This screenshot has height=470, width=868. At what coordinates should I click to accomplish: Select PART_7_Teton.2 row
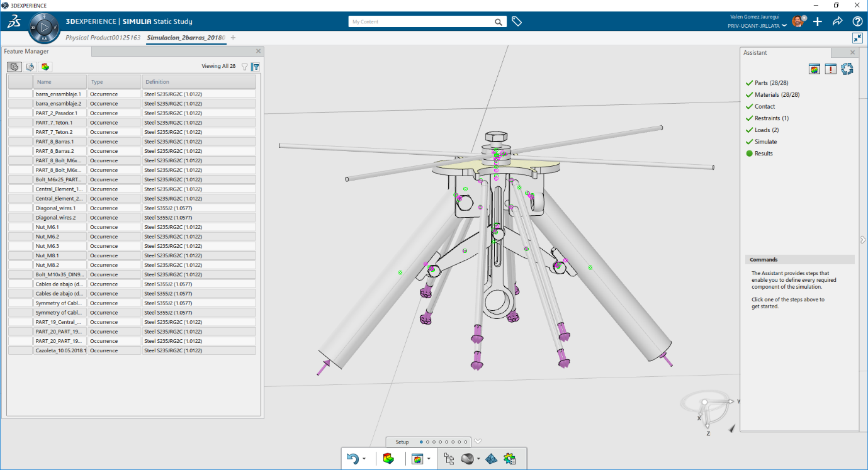tap(132, 132)
